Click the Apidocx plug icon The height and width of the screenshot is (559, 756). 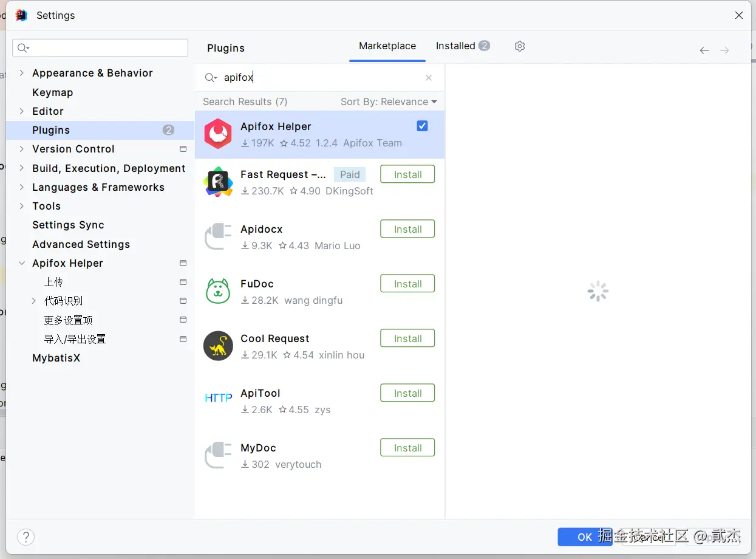click(218, 236)
